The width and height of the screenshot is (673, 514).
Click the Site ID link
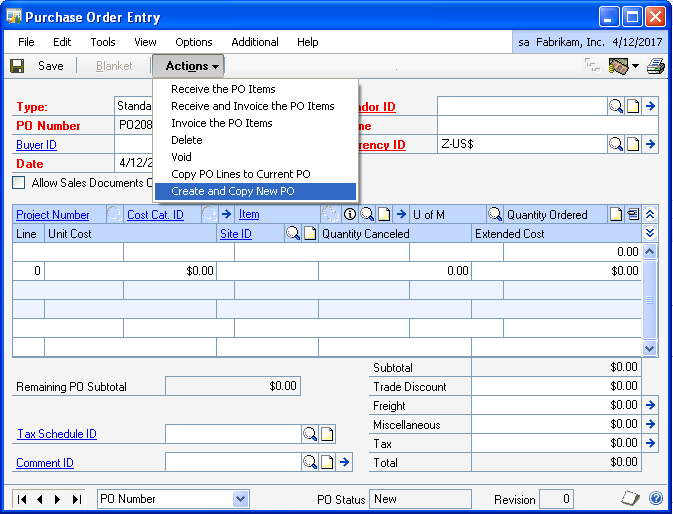(236, 234)
